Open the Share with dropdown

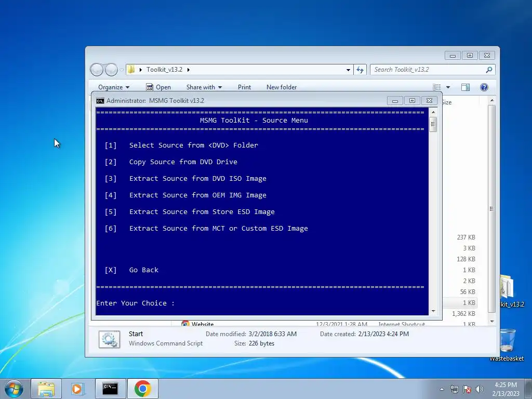coord(204,87)
